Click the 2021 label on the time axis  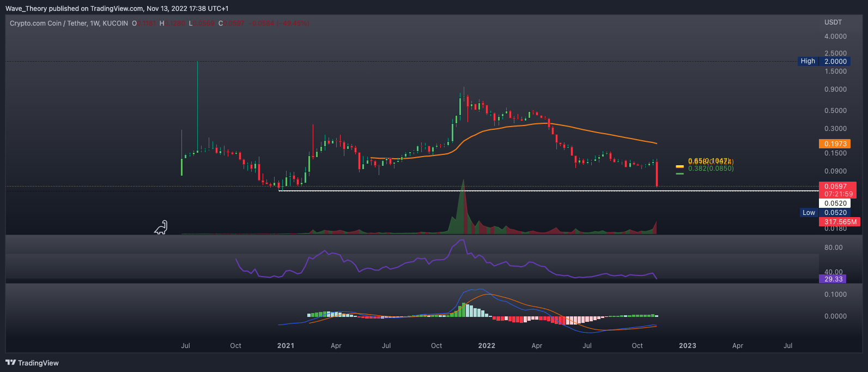coord(286,346)
